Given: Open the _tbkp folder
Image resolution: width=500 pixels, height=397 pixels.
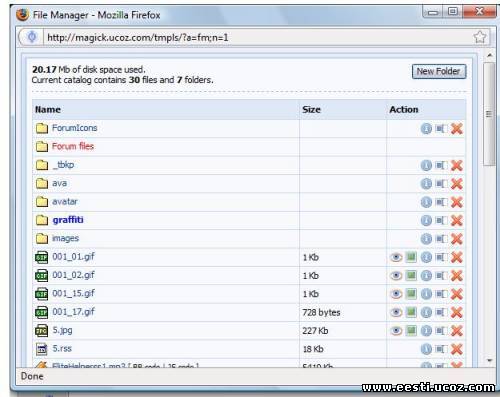Looking at the screenshot, I should point(63,165).
